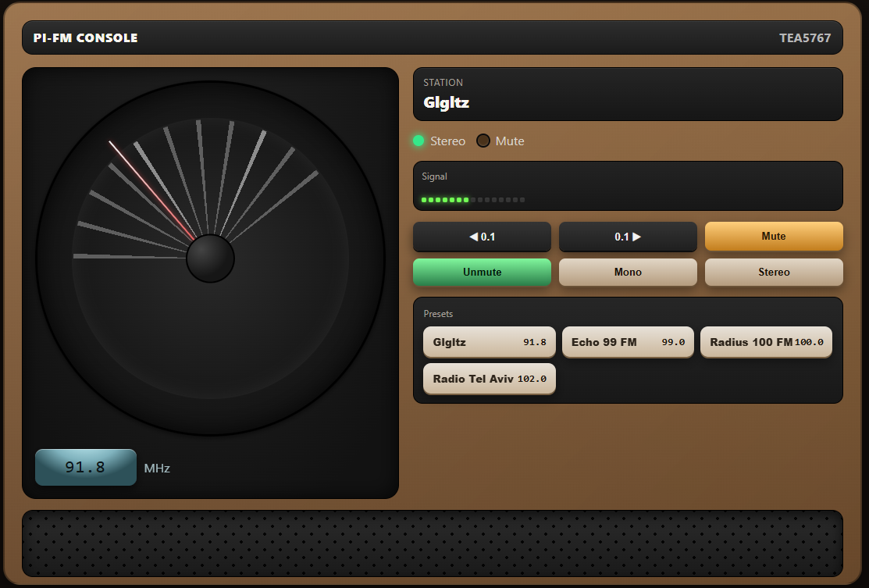Click the dark Mute indicator light

click(x=483, y=141)
